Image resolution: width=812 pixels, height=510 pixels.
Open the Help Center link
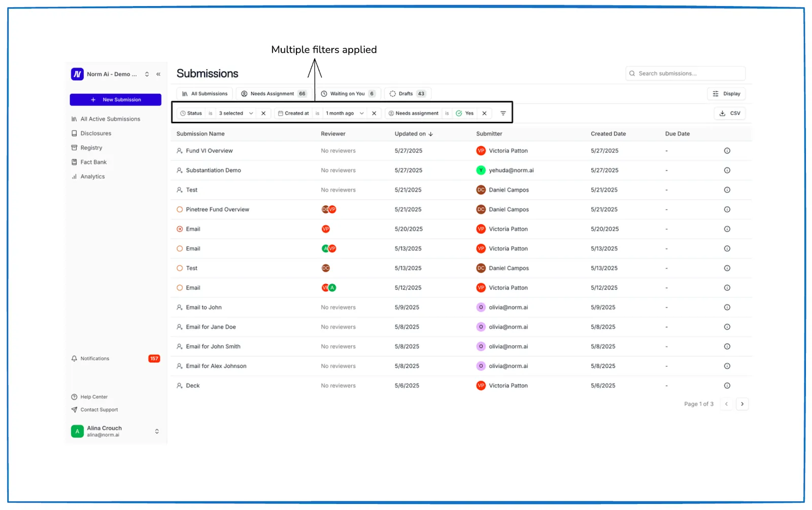pos(89,397)
